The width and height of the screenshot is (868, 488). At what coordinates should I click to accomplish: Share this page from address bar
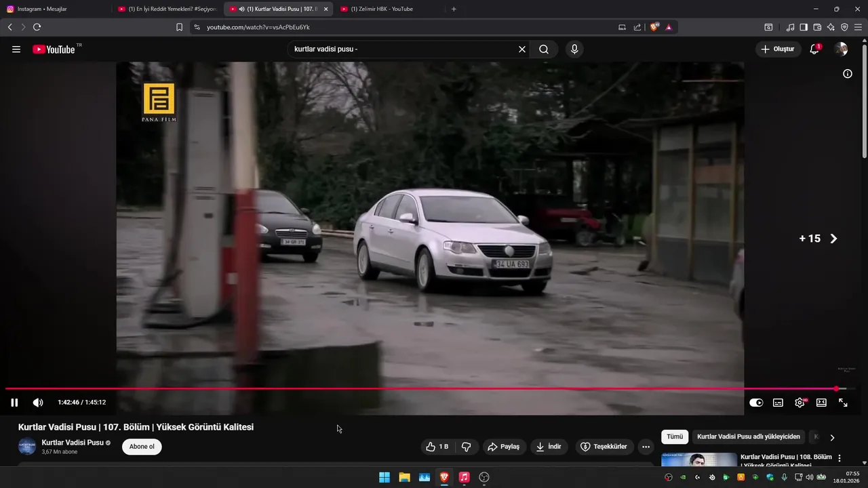[637, 27]
